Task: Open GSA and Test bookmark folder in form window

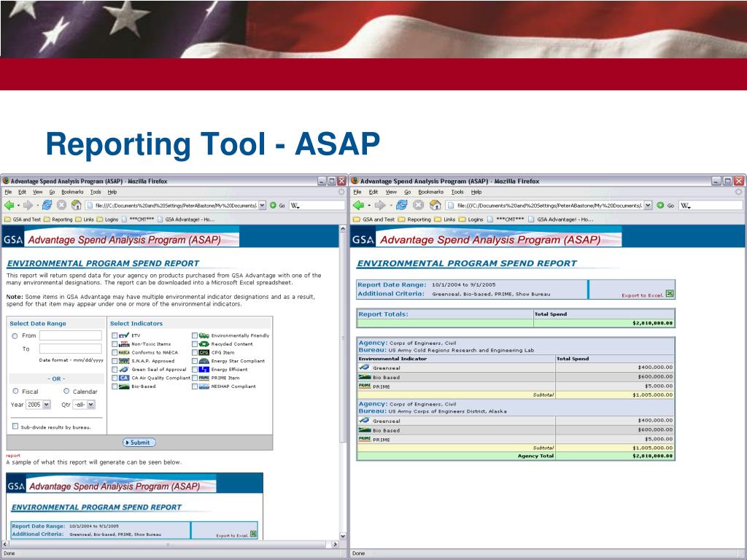Action: tap(23, 219)
